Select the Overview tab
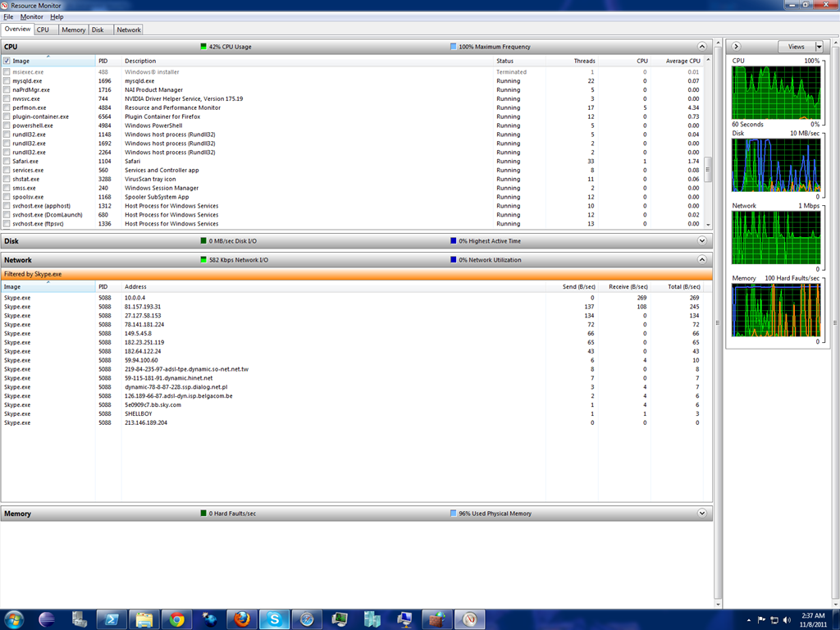Image resolution: width=840 pixels, height=630 pixels. [x=18, y=30]
